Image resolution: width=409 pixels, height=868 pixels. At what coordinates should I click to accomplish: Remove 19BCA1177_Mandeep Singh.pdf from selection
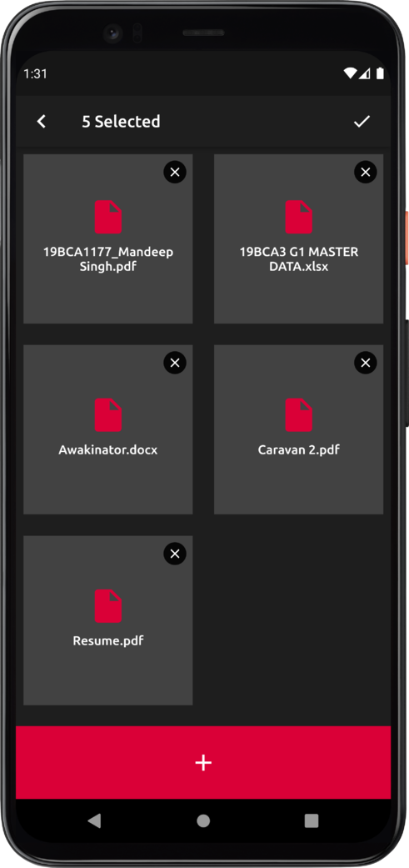point(175,172)
